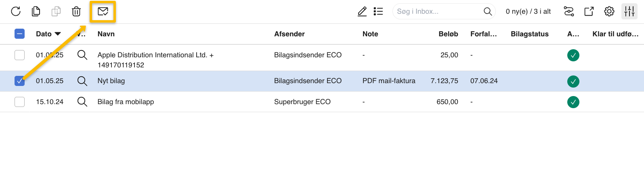Tick the Bilag fra mobilapp checkbox
The image size is (644, 182).
coord(19,102)
